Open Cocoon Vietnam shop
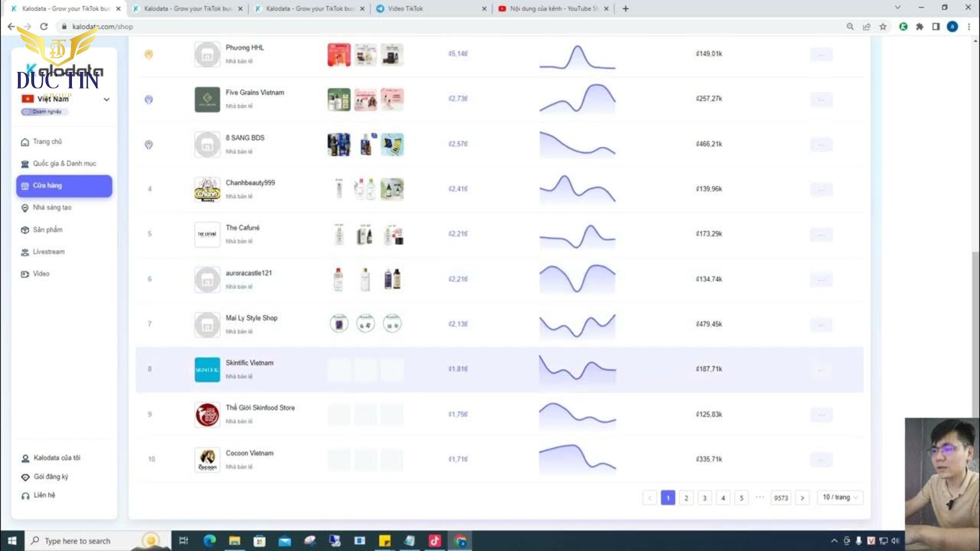Image resolution: width=980 pixels, height=551 pixels. (250, 453)
